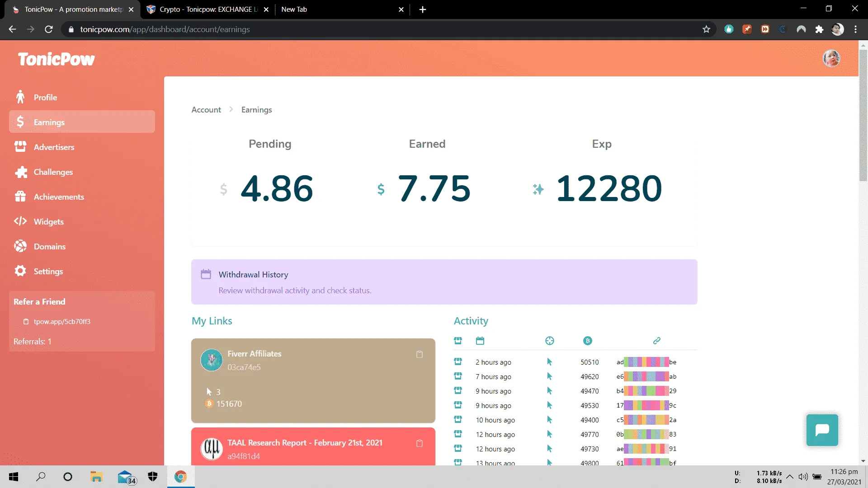Screen dimensions: 868x488
Task: Close the TonicPow browser tab
Action: pos(131,9)
